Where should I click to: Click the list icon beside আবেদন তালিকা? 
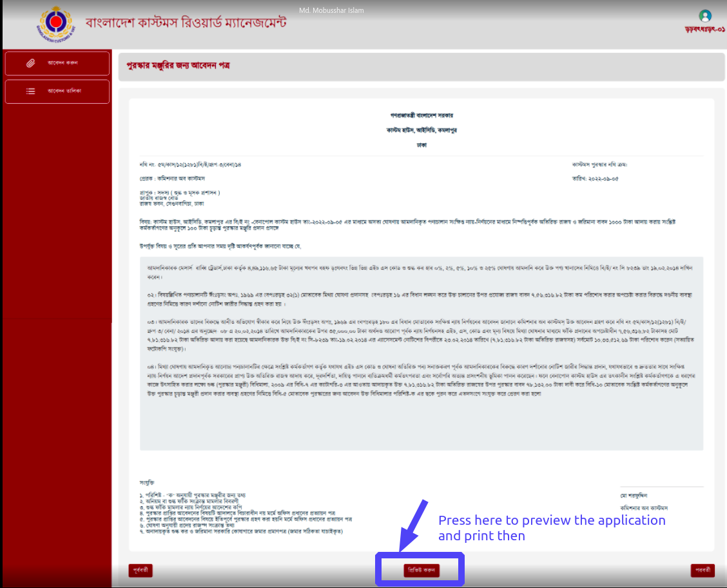[x=30, y=91]
